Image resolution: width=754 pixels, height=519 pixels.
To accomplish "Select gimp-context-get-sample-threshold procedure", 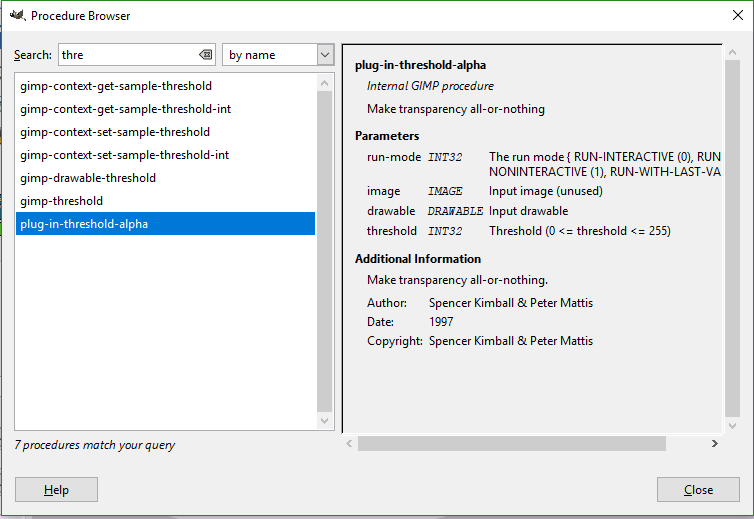I will click(x=115, y=86).
